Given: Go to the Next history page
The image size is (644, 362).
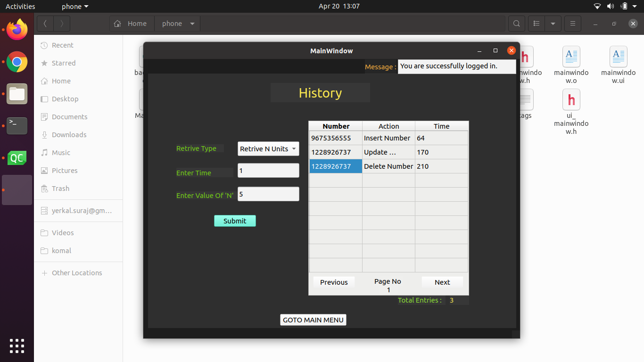Looking at the screenshot, I should click(x=442, y=282).
